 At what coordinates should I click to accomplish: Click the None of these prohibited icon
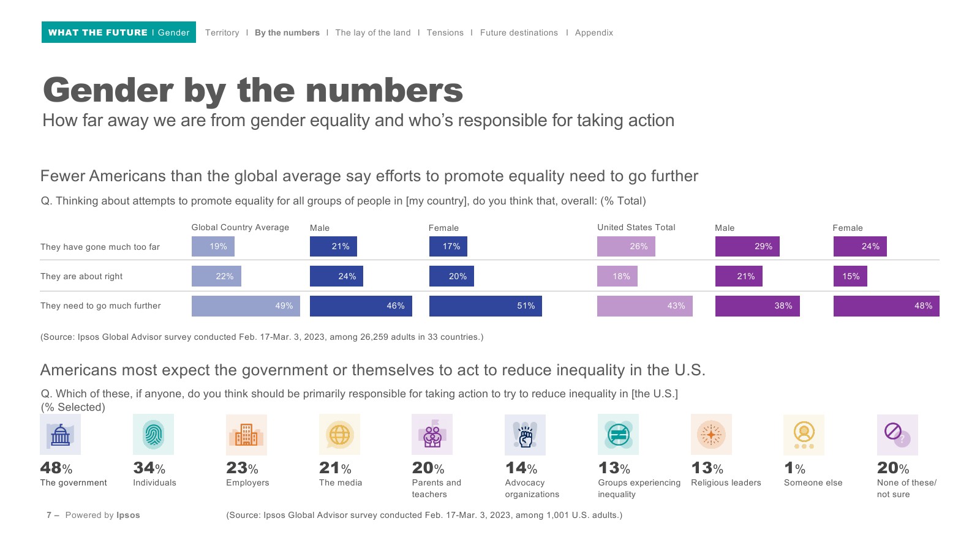click(x=897, y=435)
